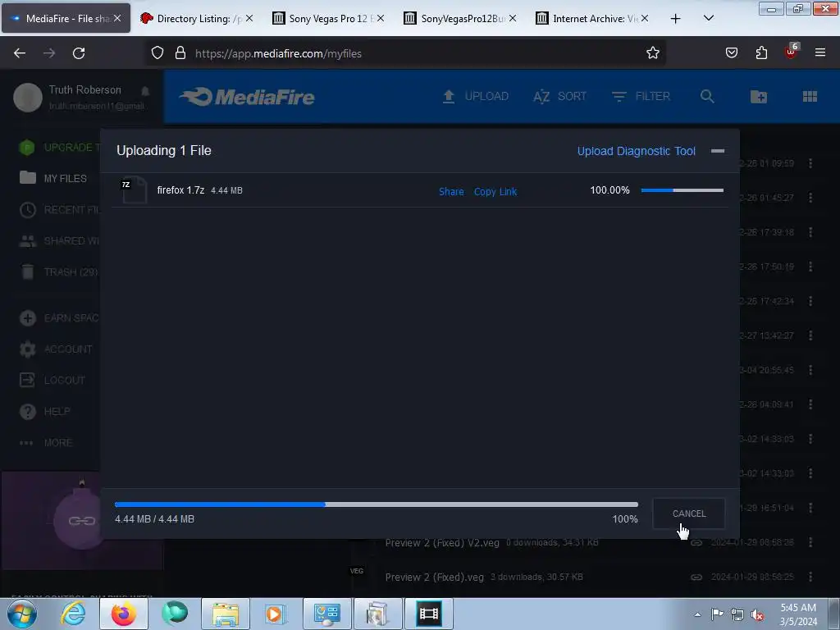Click the UPLOAD toolbar button
This screenshot has height=630, width=840.
click(475, 97)
